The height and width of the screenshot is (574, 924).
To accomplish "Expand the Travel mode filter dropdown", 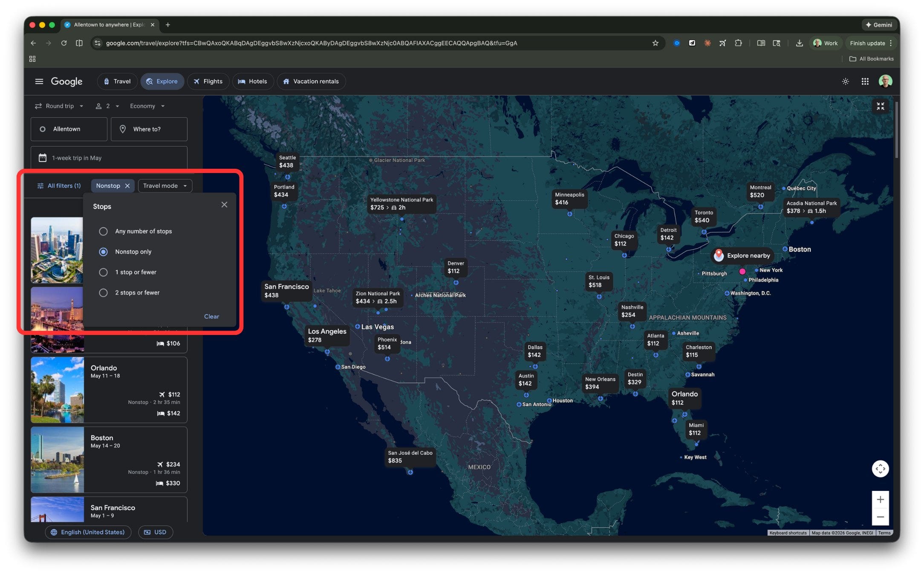I will click(165, 186).
